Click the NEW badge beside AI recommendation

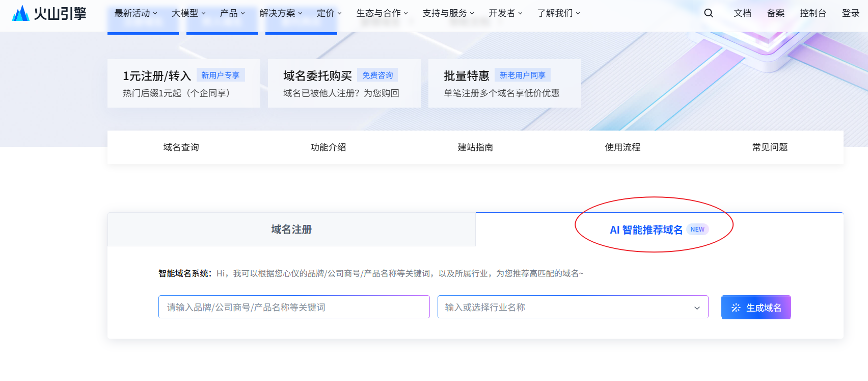(697, 230)
